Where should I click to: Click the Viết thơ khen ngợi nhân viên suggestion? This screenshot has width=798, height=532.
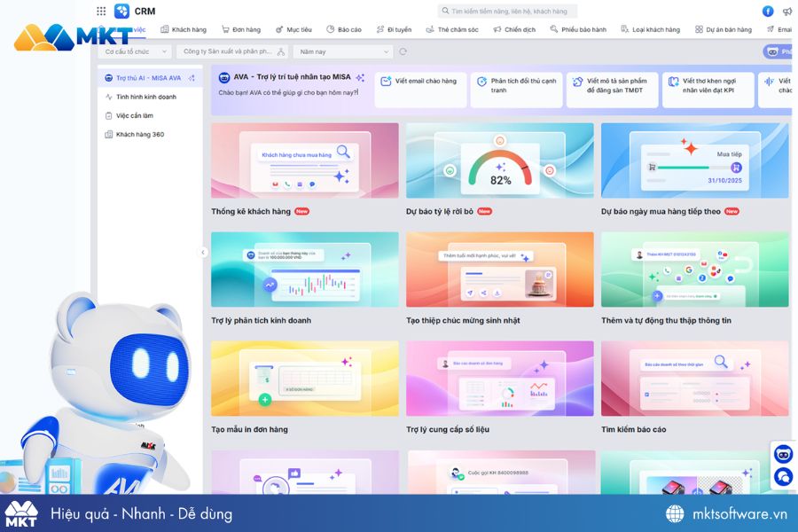pyautogui.click(x=708, y=90)
